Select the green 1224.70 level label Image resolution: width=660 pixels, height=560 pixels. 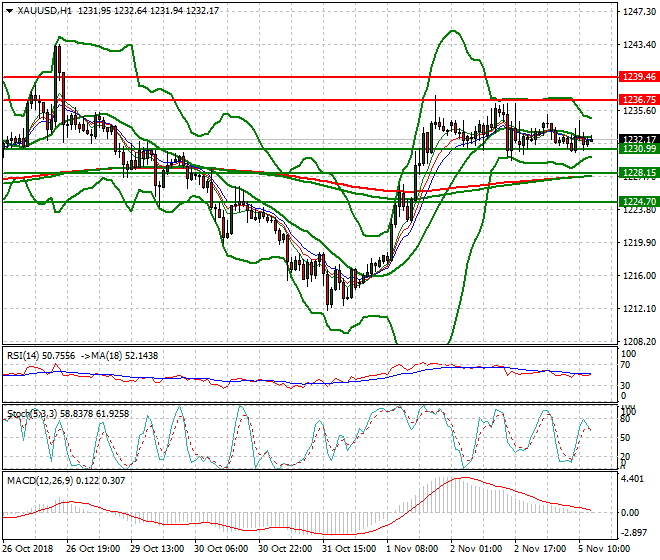639,202
